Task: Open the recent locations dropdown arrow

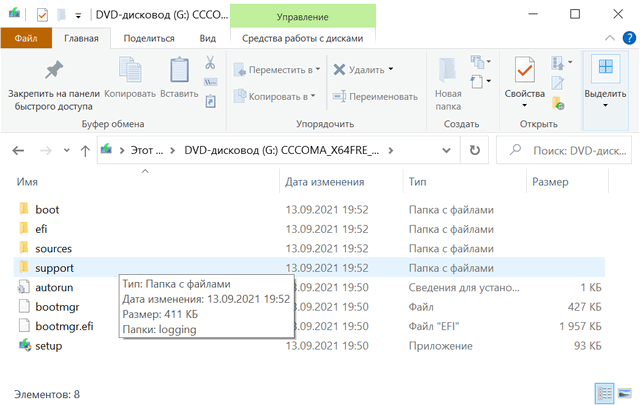Action: [67, 151]
